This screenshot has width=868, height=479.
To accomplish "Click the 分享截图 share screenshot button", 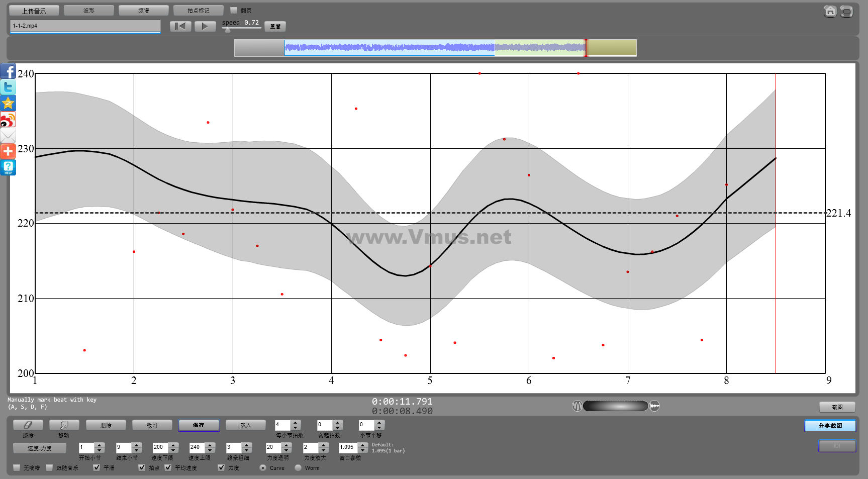I will 830,426.
